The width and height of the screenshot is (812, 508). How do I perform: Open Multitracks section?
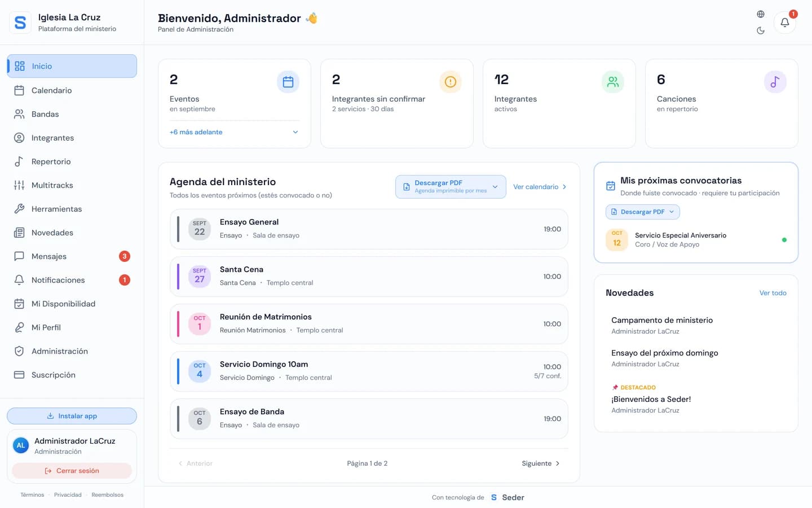72,185
